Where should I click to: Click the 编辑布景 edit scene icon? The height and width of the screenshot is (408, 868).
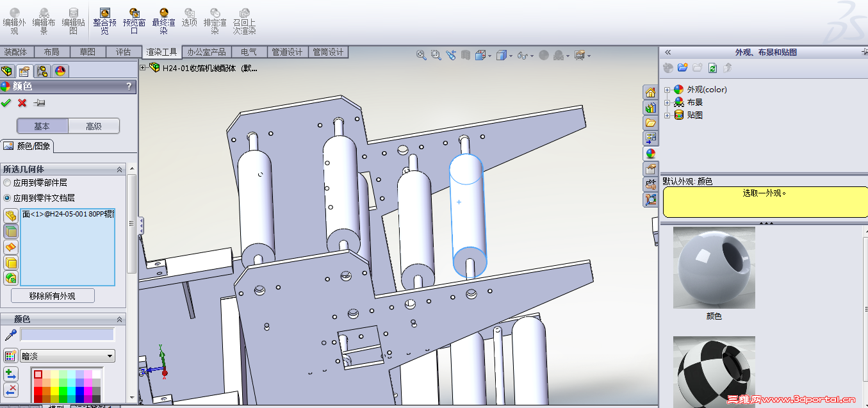pyautogui.click(x=44, y=13)
